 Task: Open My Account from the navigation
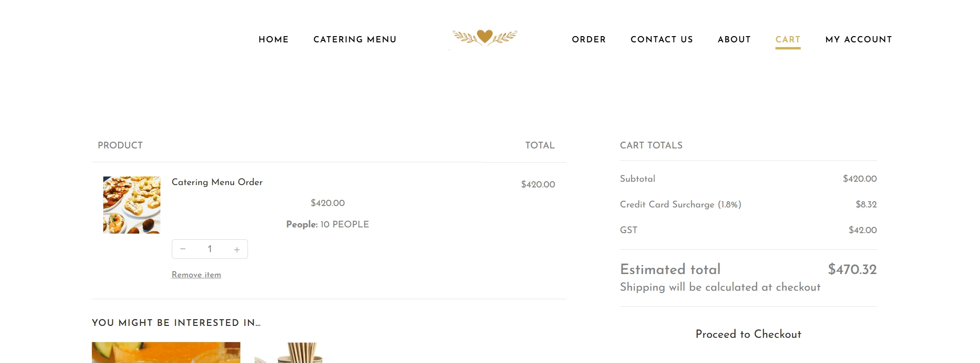click(x=859, y=39)
